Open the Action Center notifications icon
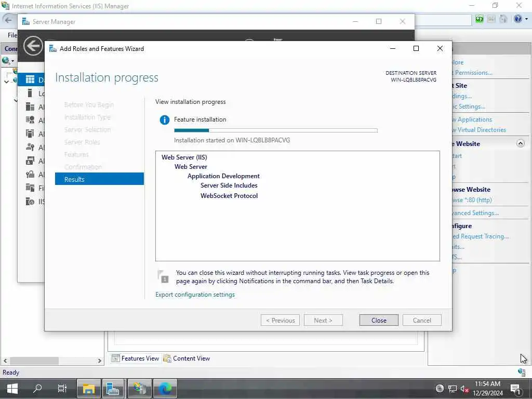 click(515, 389)
